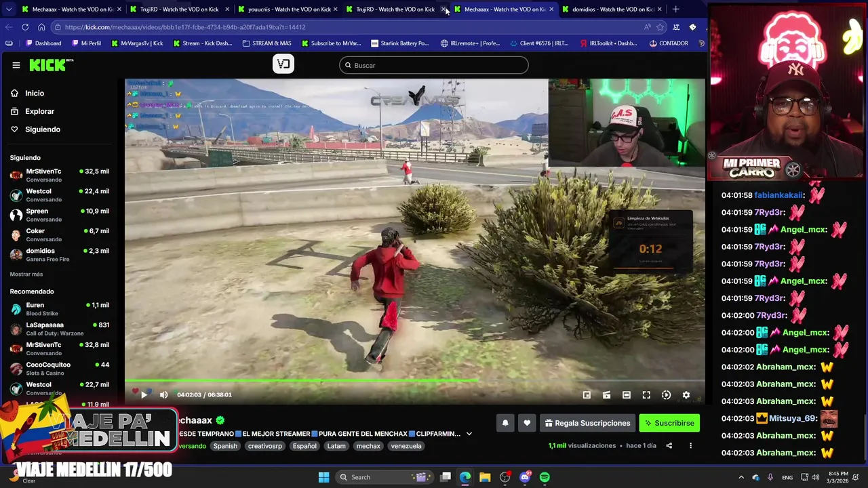868x488 pixels.
Task: Open the Dashboard bookmark
Action: point(43,43)
